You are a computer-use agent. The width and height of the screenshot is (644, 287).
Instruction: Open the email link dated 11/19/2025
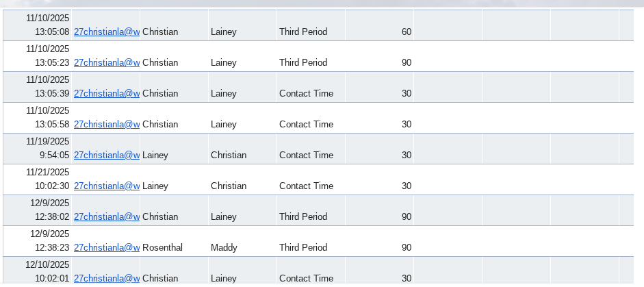(x=107, y=155)
